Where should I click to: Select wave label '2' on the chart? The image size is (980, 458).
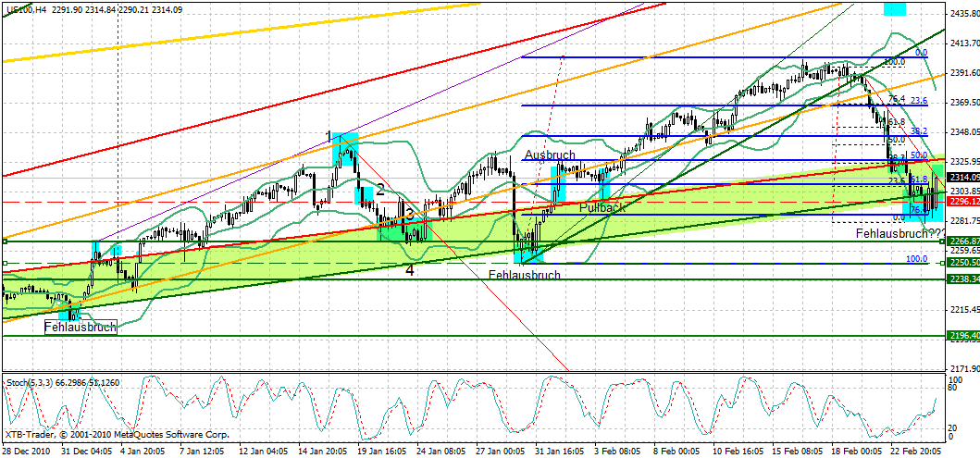[x=379, y=190]
